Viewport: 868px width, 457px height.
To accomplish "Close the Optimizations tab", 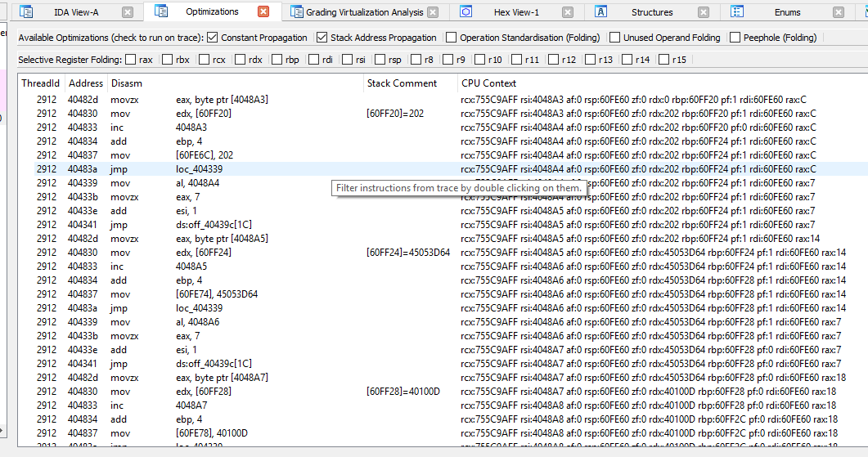I will click(263, 11).
